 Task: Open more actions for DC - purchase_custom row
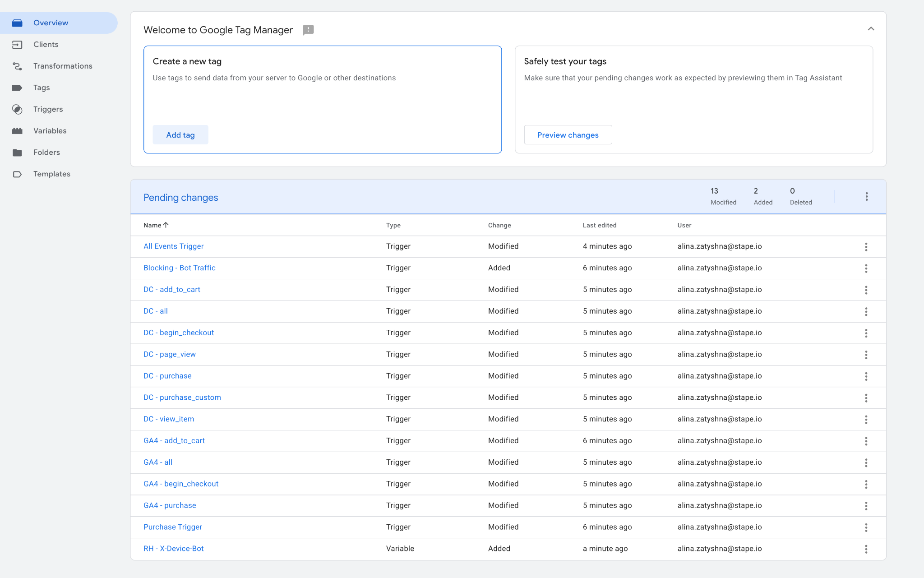[x=866, y=398]
